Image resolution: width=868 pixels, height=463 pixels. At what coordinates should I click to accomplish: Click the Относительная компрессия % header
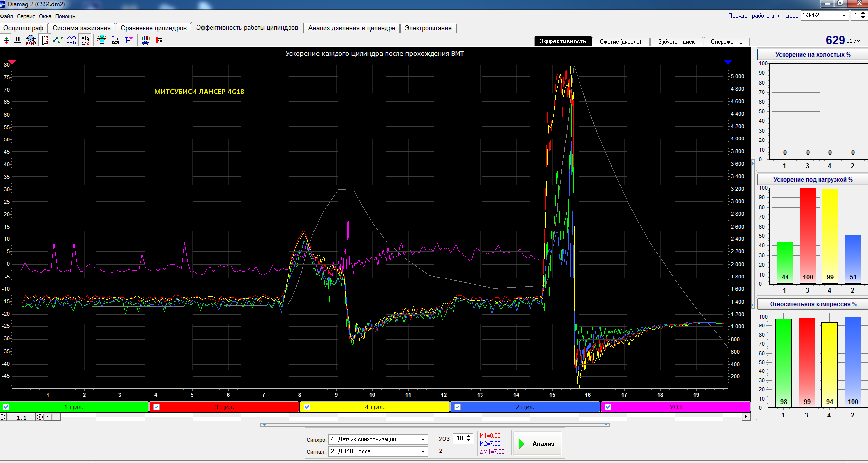tap(813, 304)
